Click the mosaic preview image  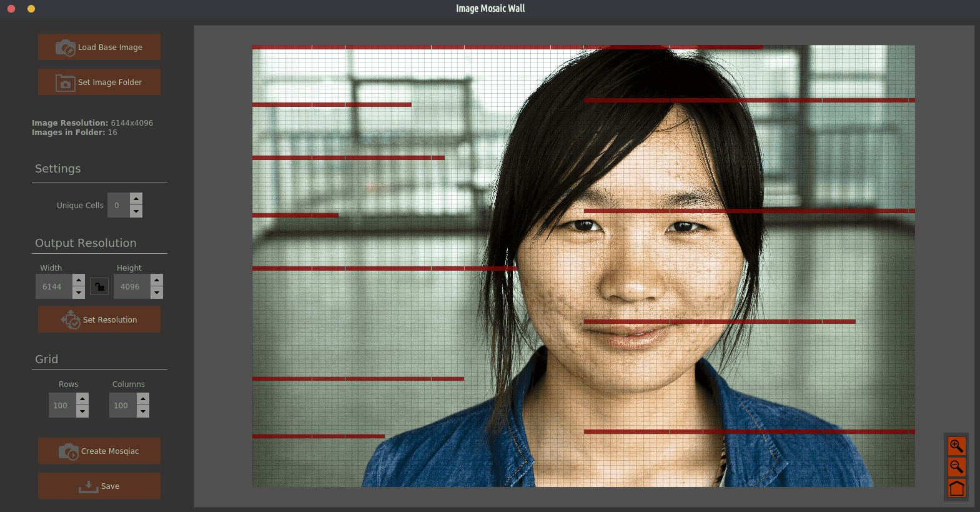click(x=583, y=266)
